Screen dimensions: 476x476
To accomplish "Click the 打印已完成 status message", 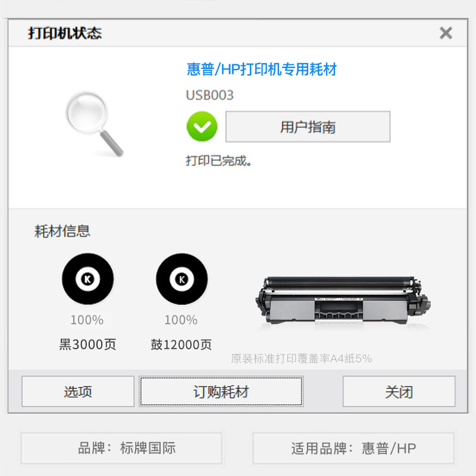I will pos(218,161).
